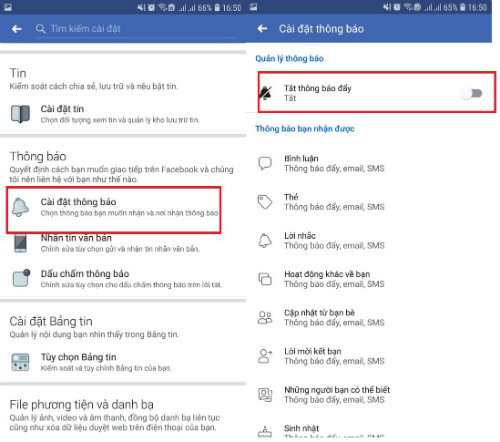Tap the Cập nhật từ bạn bè people icon
Viewport: 500px width, 442px height.
point(265,317)
